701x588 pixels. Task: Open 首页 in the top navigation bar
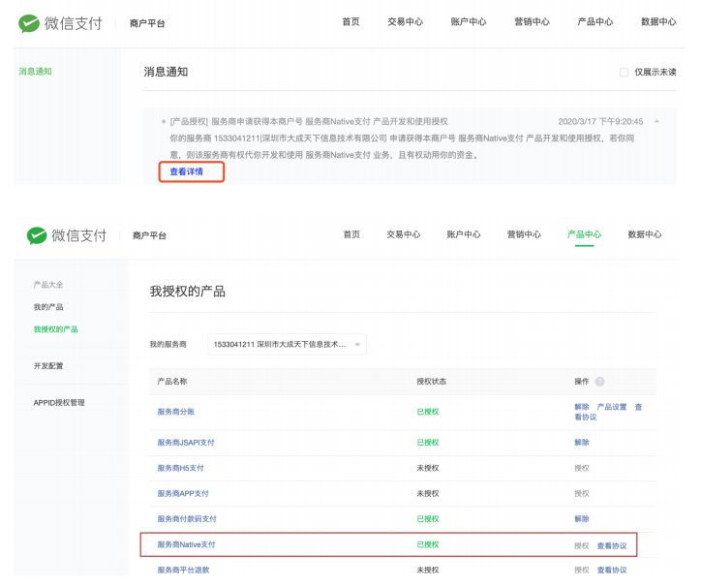click(350, 21)
